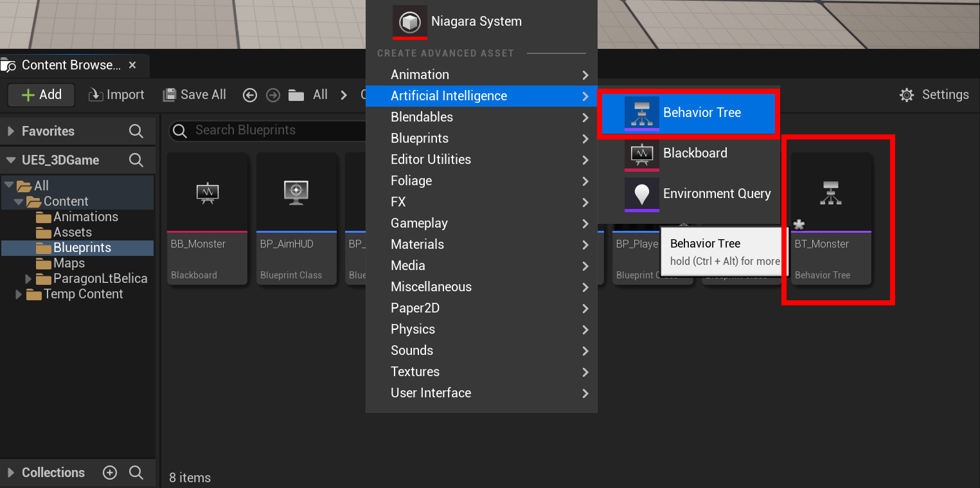The height and width of the screenshot is (488, 980).
Task: Click the folder icon in the path bar
Action: [x=296, y=95]
